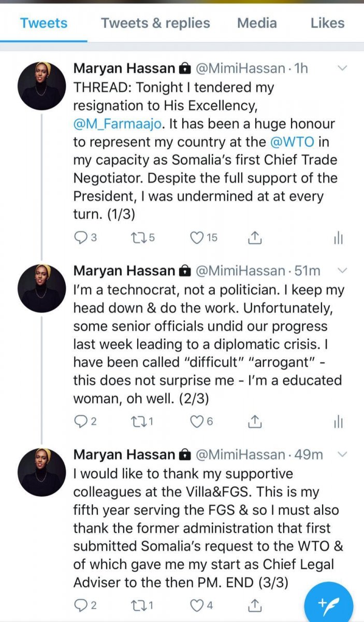364x622 pixels.
Task: Tap Maryan Hassan's avatar on the first tweet
Action: [x=42, y=86]
